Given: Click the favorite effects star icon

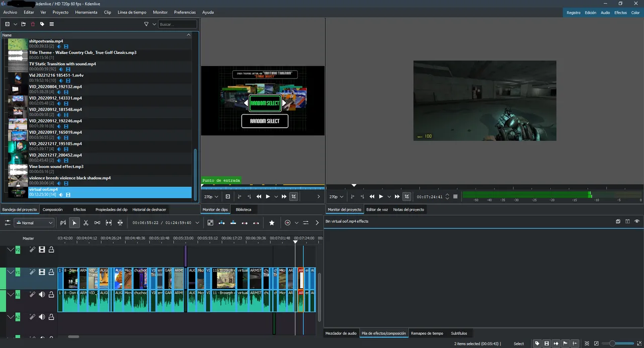Looking at the screenshot, I should tap(272, 223).
